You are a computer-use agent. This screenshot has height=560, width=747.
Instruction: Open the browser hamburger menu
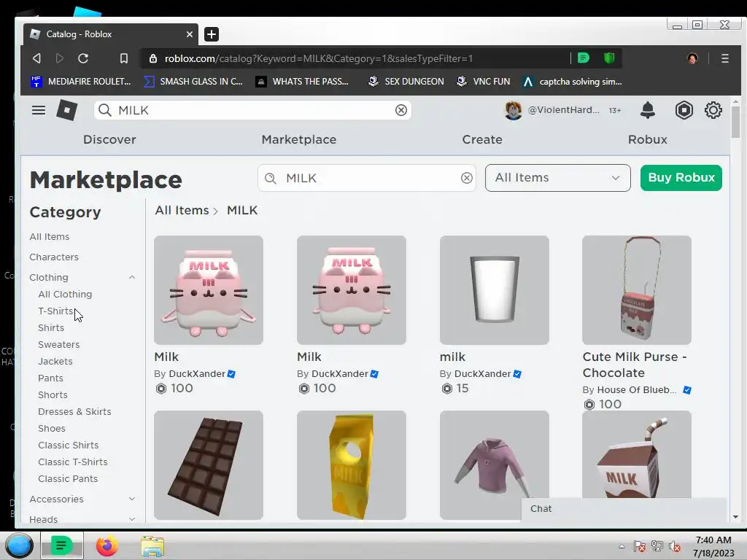coord(724,58)
